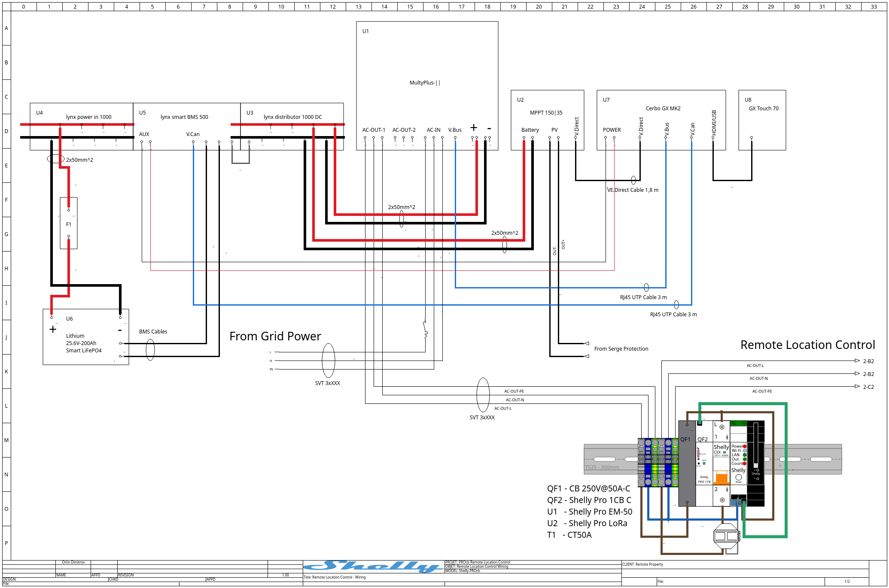
Task: Select the Cerbo GX MK2 label
Action: tap(663, 109)
